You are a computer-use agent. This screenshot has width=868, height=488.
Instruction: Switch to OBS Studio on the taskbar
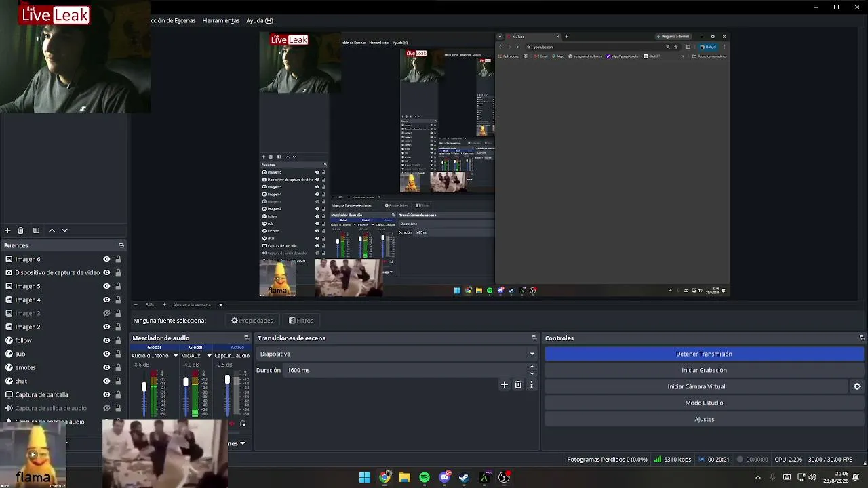(x=504, y=477)
